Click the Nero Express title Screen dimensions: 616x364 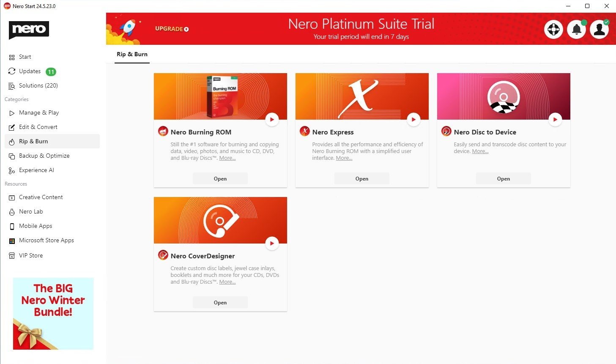click(x=333, y=132)
